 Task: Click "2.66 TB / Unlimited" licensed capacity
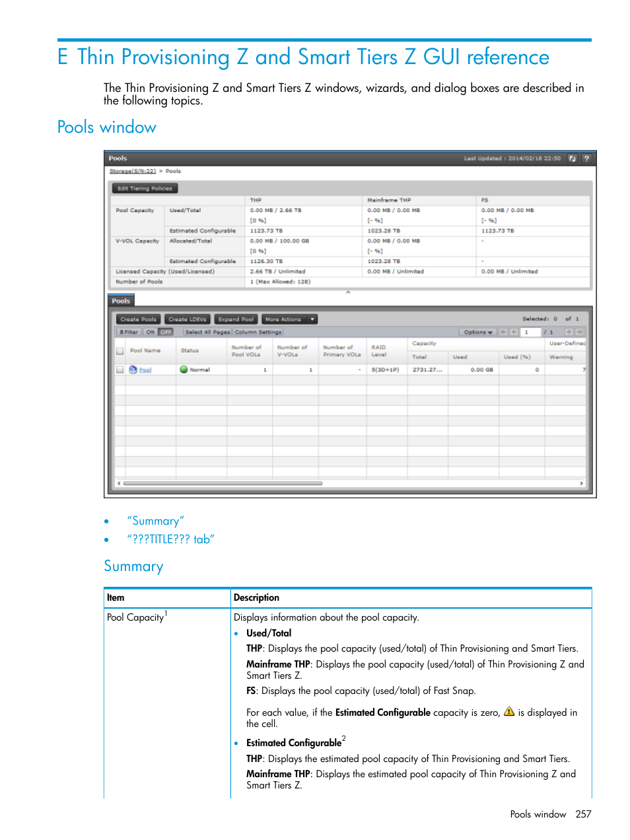[277, 271]
